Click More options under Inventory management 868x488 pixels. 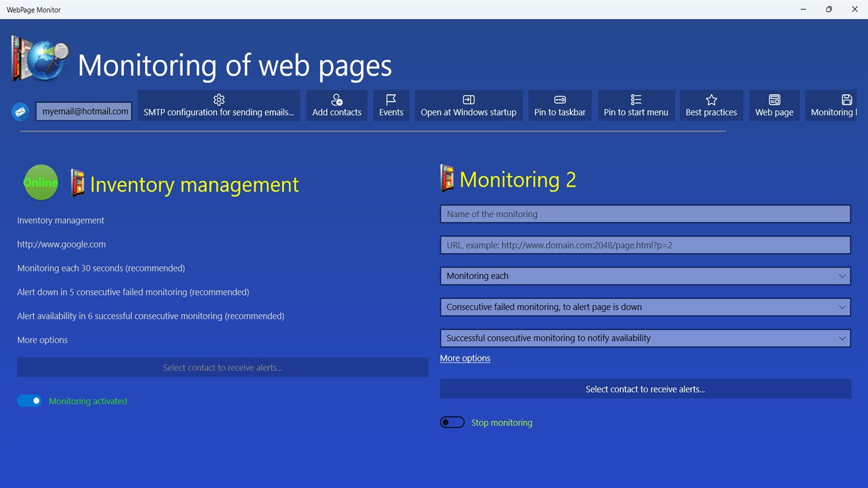[42, 340]
